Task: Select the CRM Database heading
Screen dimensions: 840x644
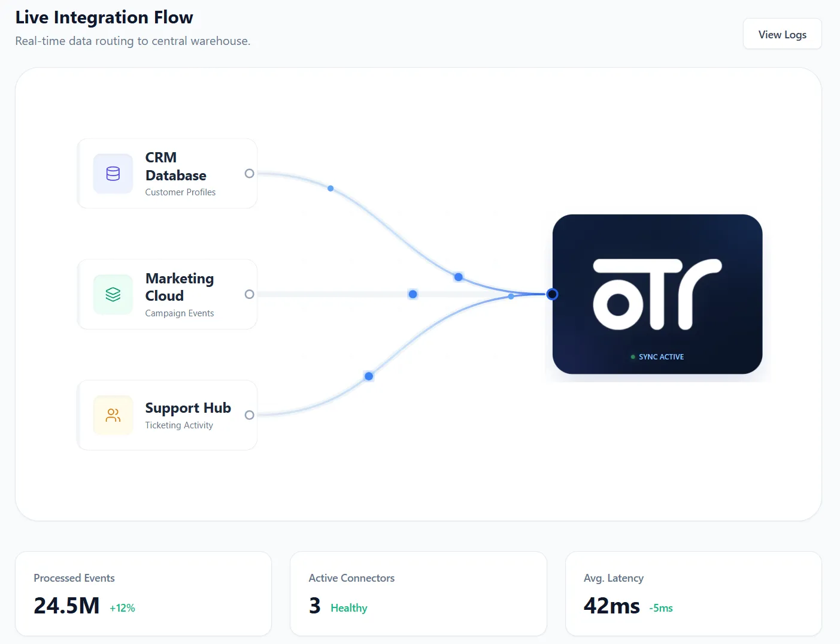Action: pos(176,167)
